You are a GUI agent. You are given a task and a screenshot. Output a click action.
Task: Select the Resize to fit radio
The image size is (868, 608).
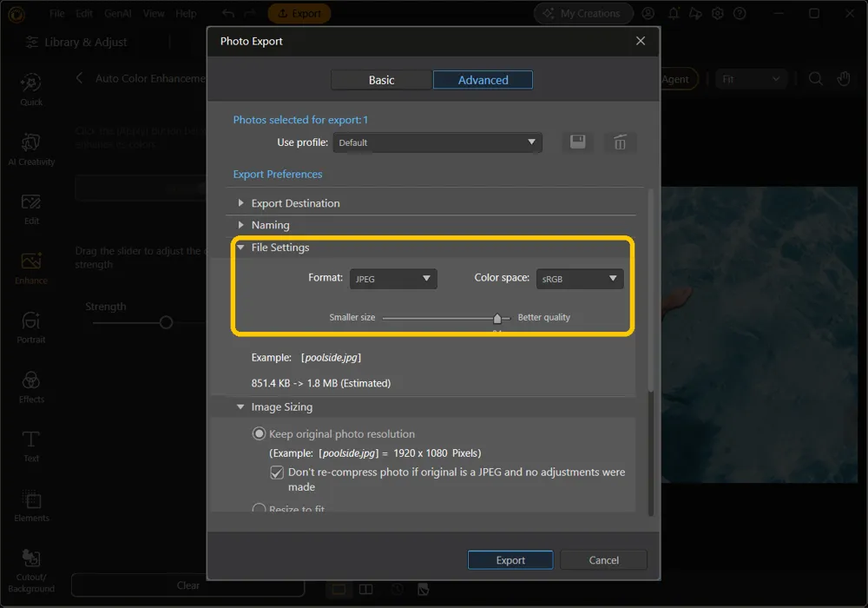tap(259, 508)
